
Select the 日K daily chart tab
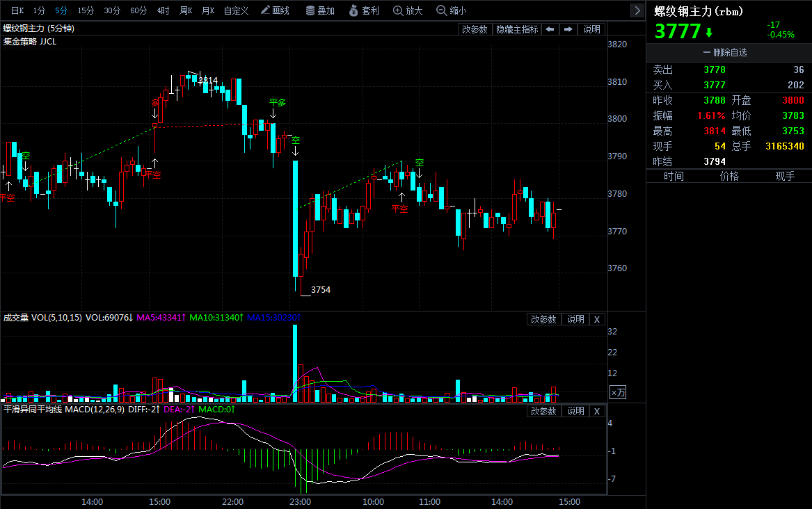pos(17,10)
